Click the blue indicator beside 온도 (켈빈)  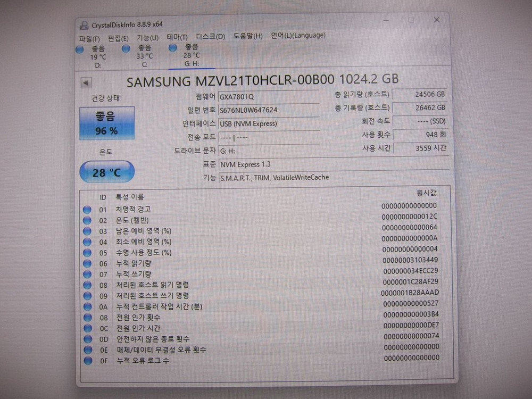point(87,220)
